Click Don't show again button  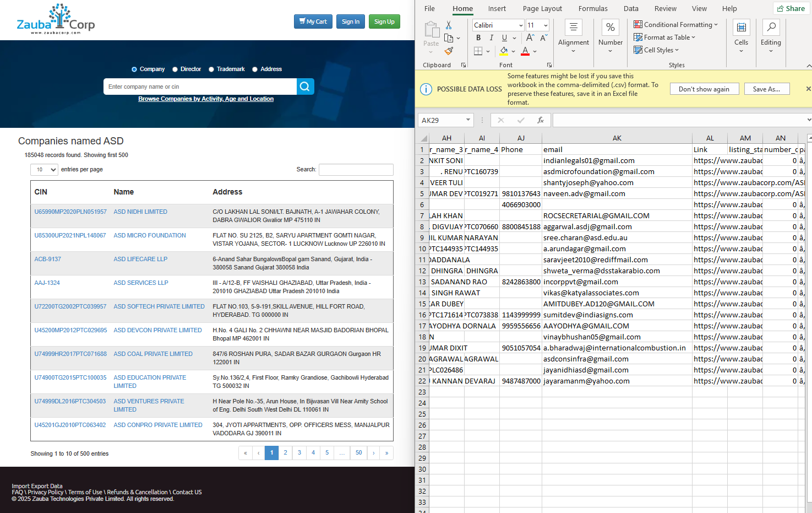tap(704, 89)
